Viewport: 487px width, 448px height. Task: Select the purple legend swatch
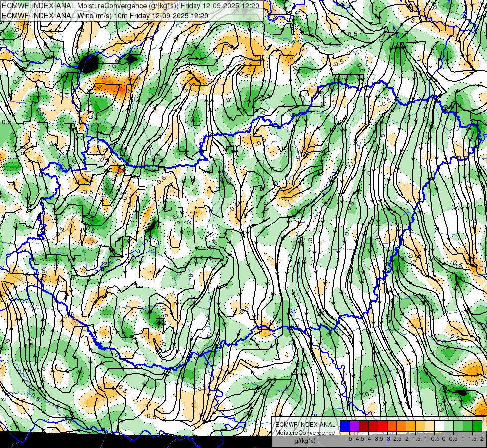tap(354, 426)
